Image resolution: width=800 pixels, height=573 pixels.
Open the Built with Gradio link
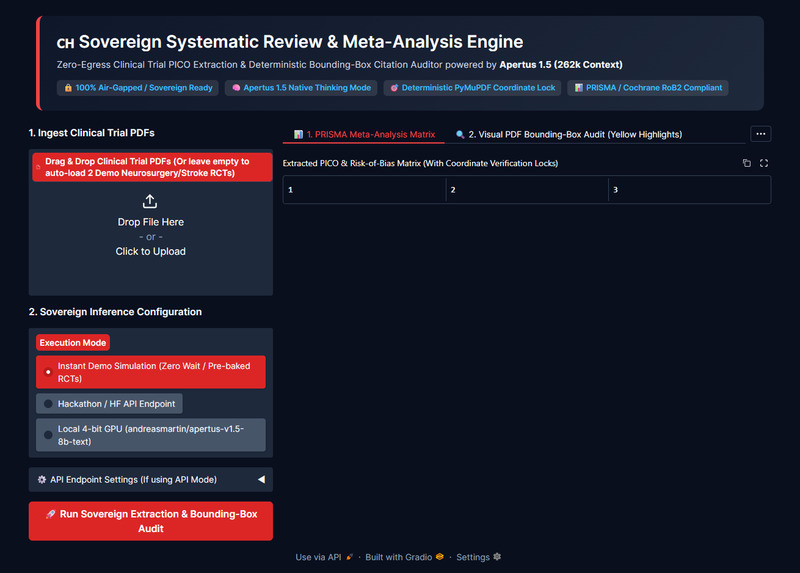point(404,557)
